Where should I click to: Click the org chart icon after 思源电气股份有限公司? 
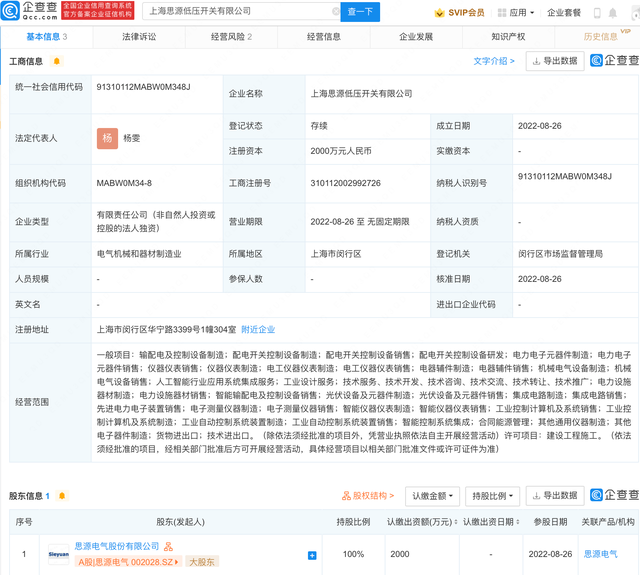point(168,546)
